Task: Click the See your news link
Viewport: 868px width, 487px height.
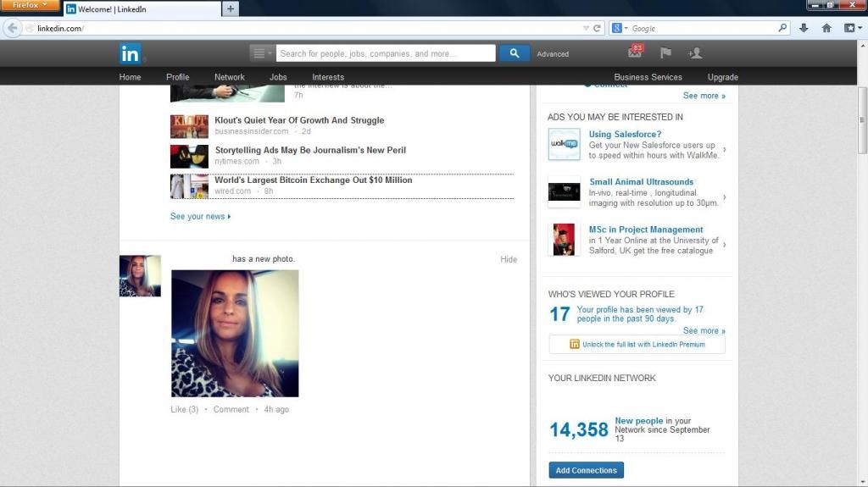Action: tap(200, 216)
